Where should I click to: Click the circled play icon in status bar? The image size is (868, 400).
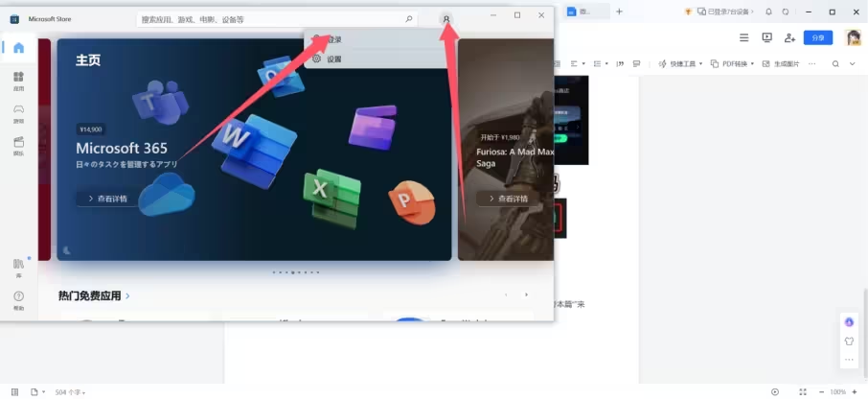pos(775,392)
